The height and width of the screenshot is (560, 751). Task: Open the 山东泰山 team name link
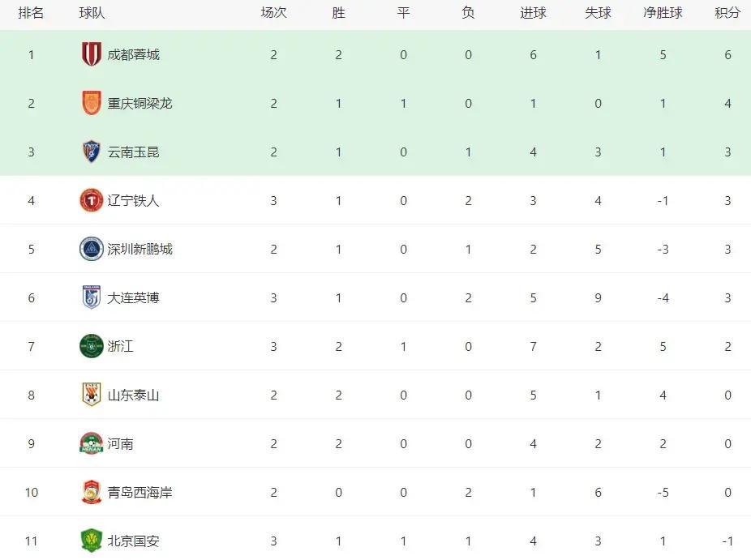point(134,395)
